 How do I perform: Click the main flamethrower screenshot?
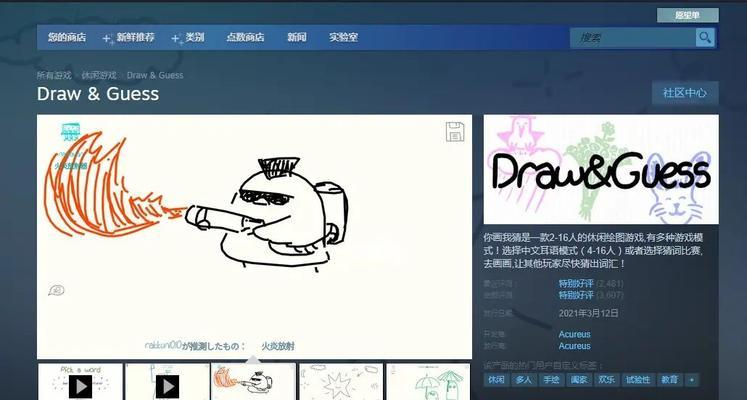pyautogui.click(x=254, y=237)
